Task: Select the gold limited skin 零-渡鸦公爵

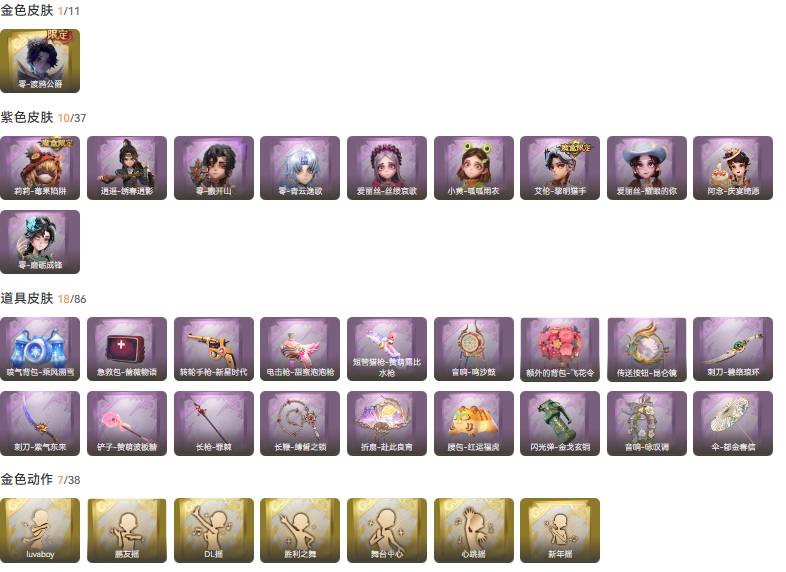Action: 40,61
